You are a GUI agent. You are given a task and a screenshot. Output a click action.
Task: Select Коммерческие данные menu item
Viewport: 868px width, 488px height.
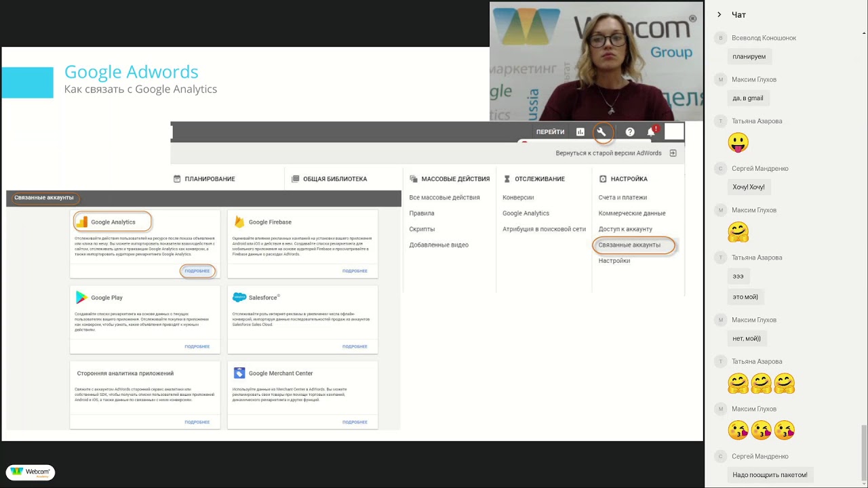point(632,213)
